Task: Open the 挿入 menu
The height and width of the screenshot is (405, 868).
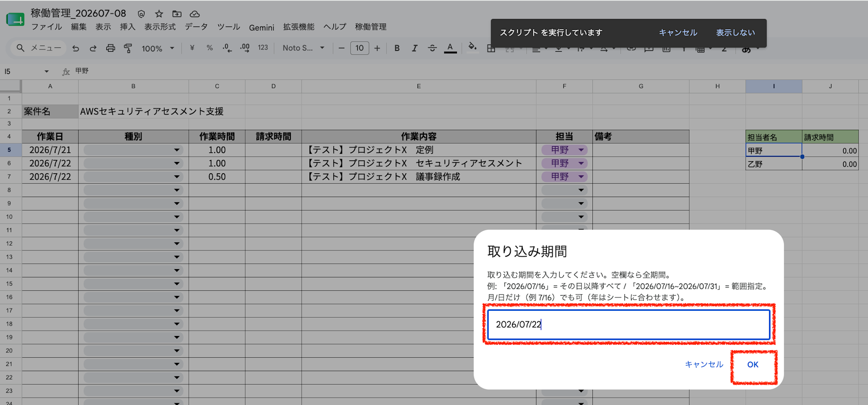Action: click(x=128, y=27)
